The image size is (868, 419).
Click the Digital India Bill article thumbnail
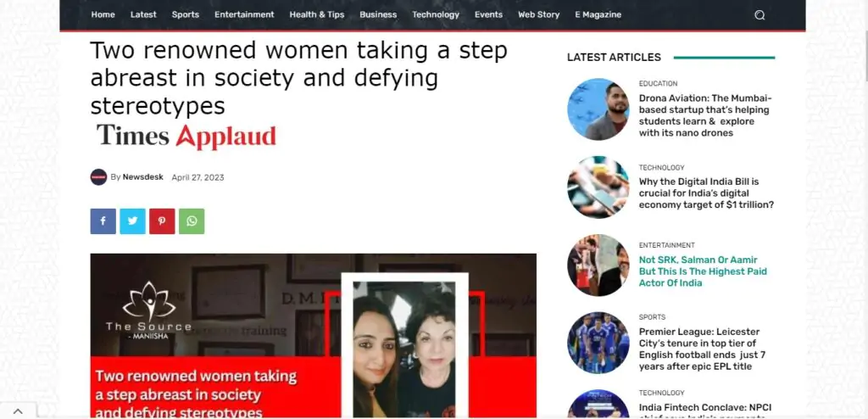click(598, 187)
